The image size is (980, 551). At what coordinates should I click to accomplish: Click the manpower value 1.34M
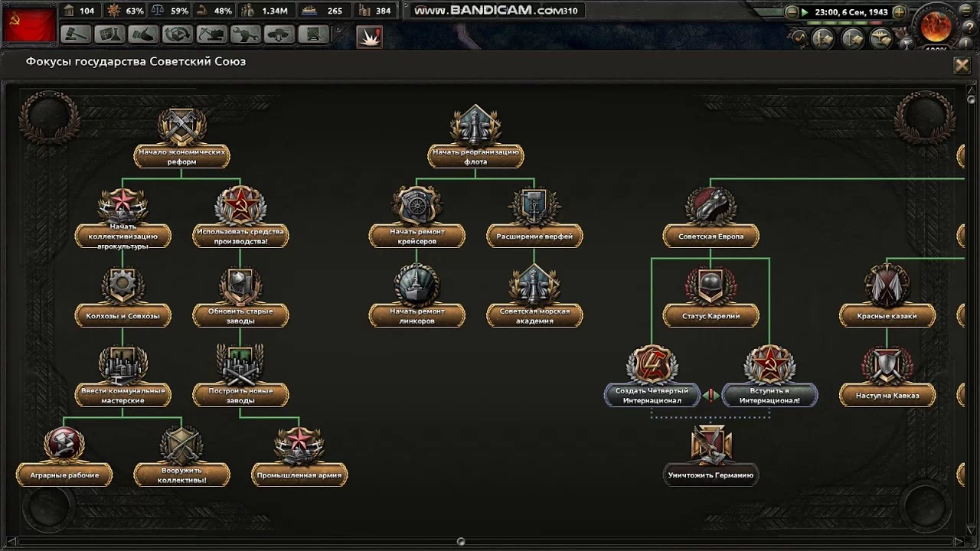point(266,11)
